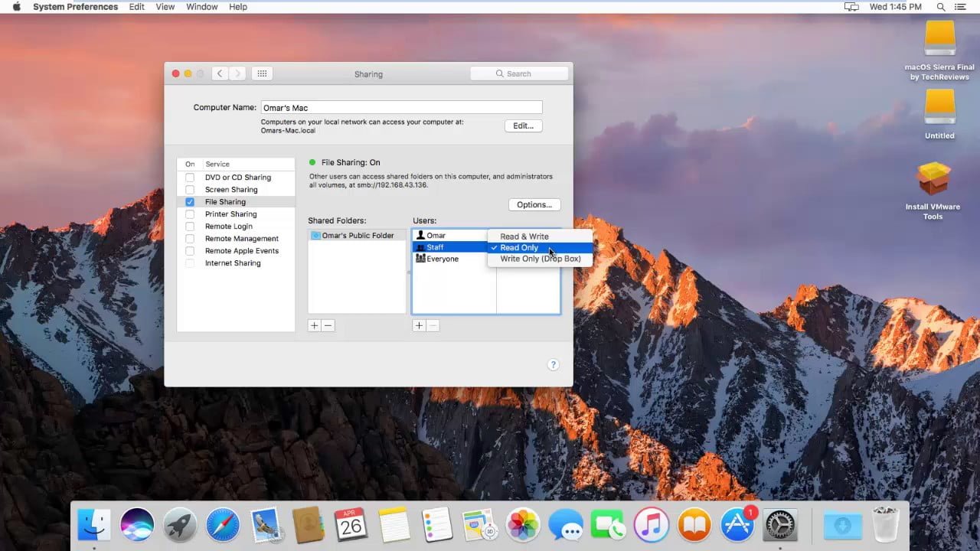
Task: Open Downloads folder in the Dock
Action: click(x=843, y=525)
